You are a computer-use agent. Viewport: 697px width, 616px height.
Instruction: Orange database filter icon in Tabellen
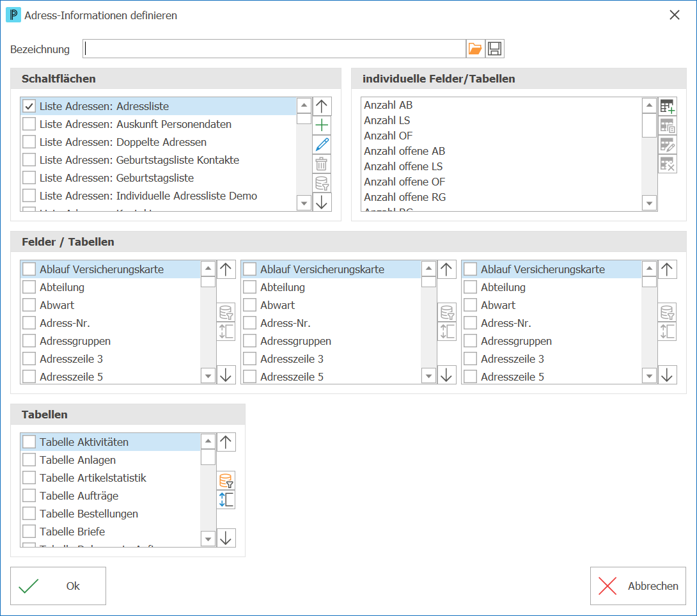pos(226,481)
